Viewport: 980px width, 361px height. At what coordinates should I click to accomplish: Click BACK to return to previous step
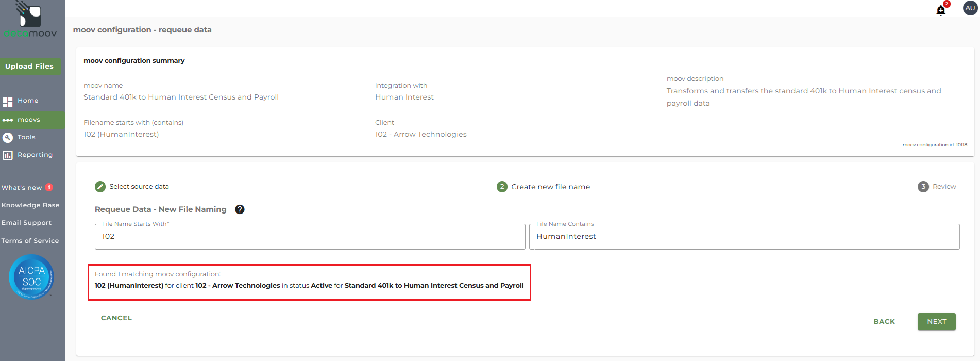click(x=884, y=321)
